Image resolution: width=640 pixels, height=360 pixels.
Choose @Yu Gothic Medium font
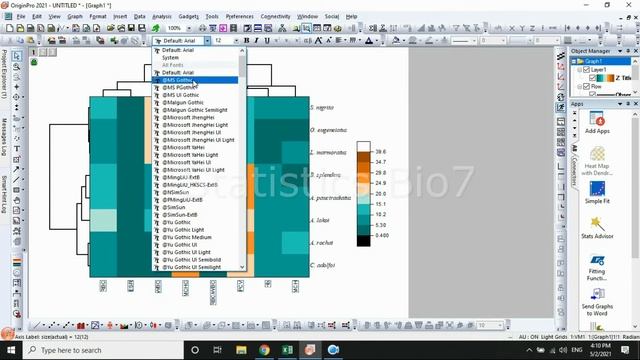(x=195, y=237)
